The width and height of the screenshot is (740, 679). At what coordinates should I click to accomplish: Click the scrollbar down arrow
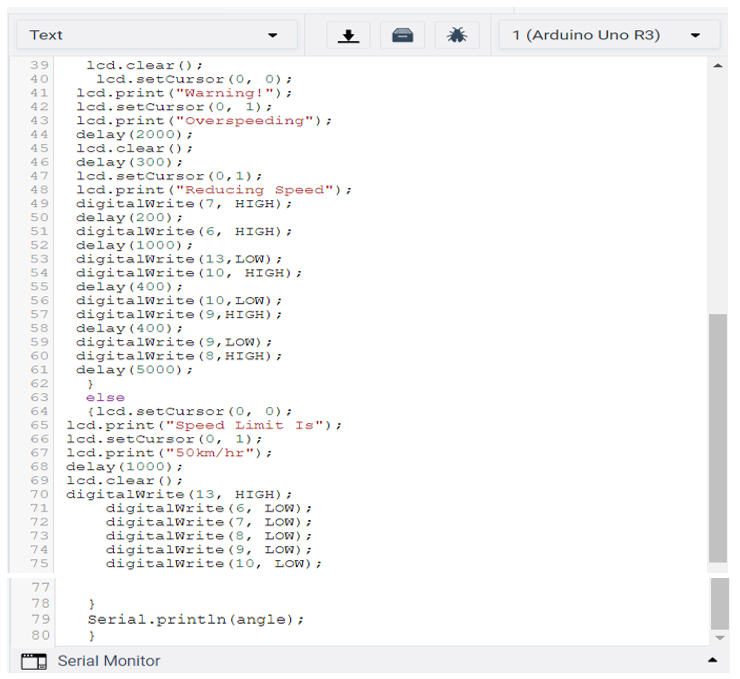pyautogui.click(x=720, y=638)
